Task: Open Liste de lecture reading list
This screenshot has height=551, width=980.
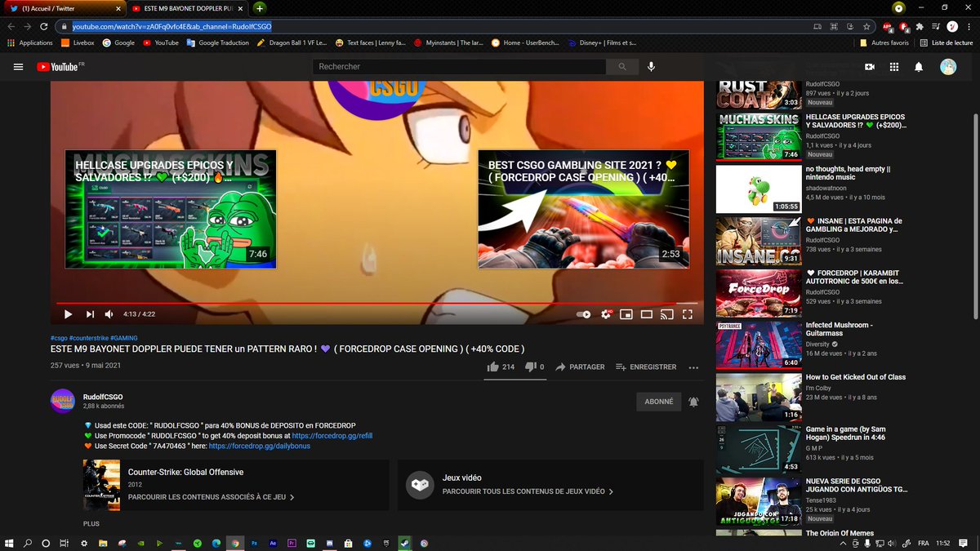Action: click(x=947, y=42)
